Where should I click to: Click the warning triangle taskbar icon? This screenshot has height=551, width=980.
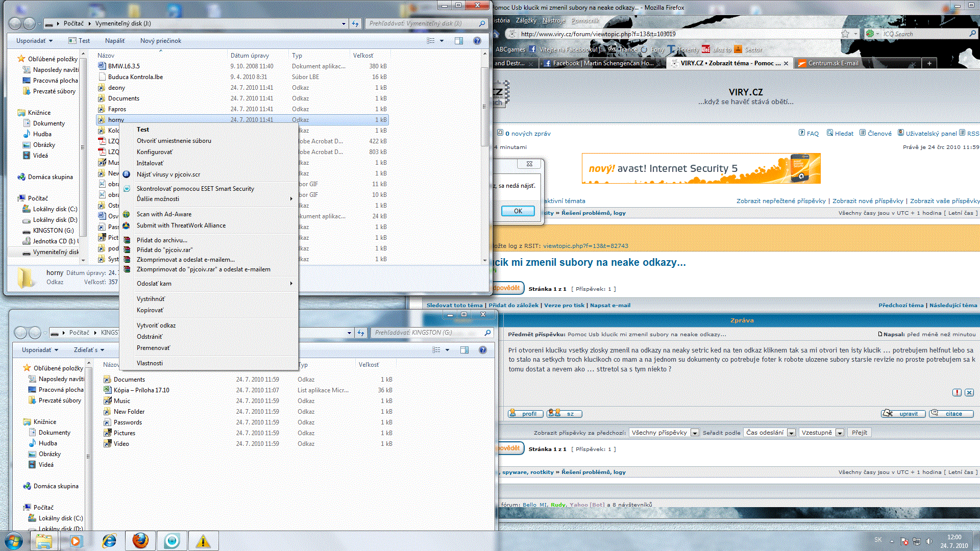pyautogui.click(x=203, y=541)
